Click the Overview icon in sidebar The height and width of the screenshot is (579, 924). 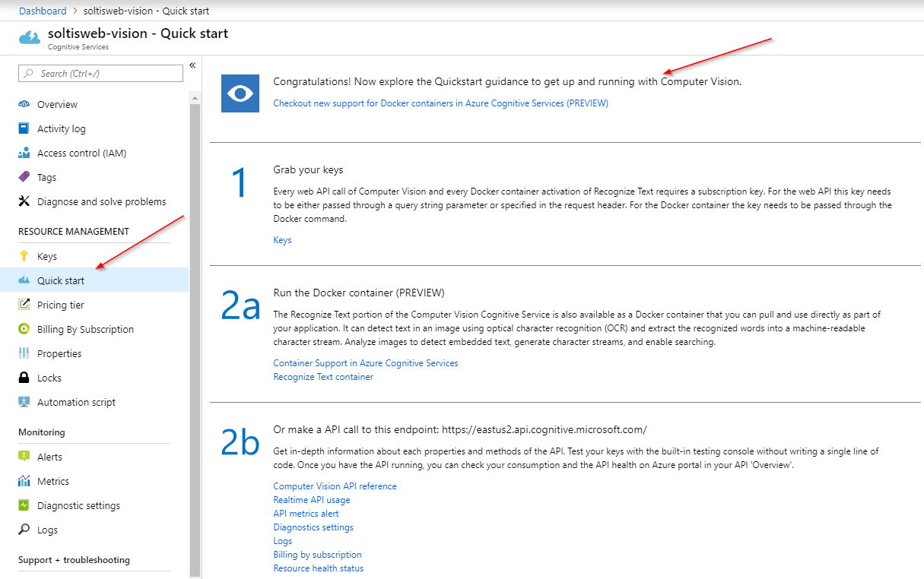coord(24,104)
